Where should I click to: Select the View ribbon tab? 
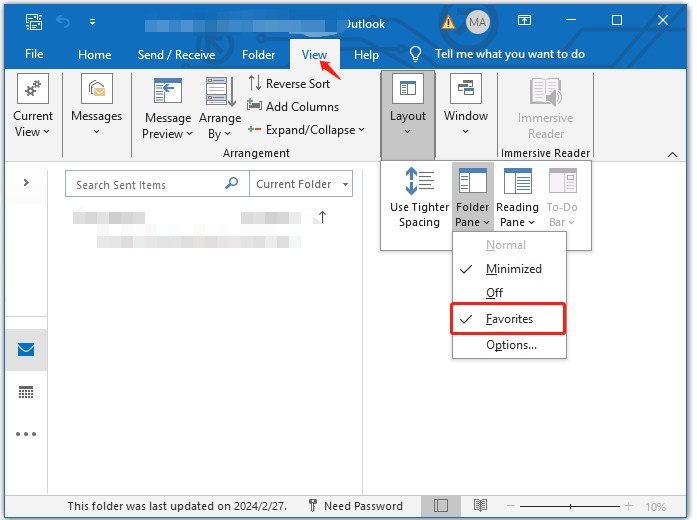(x=314, y=55)
